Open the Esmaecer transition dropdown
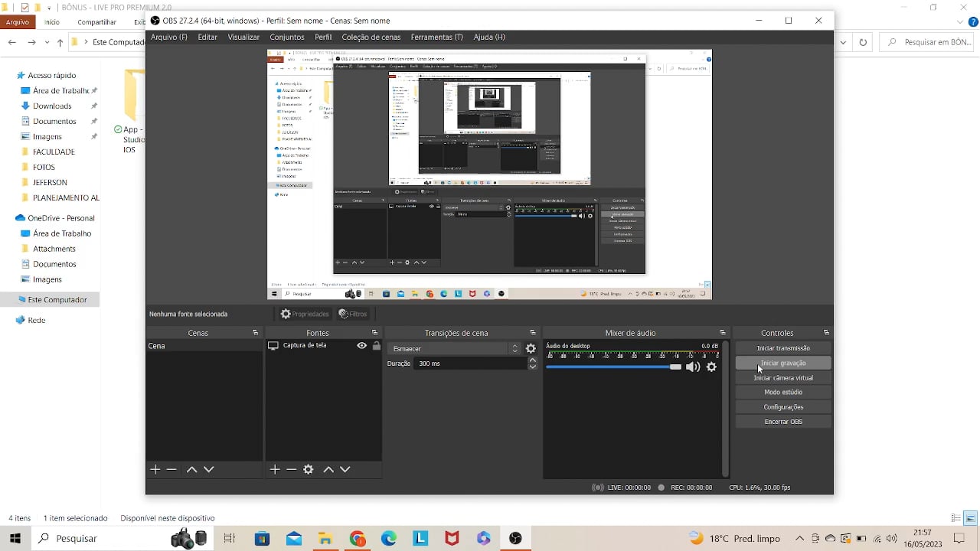Screen dimensions: 980x551 pos(455,349)
